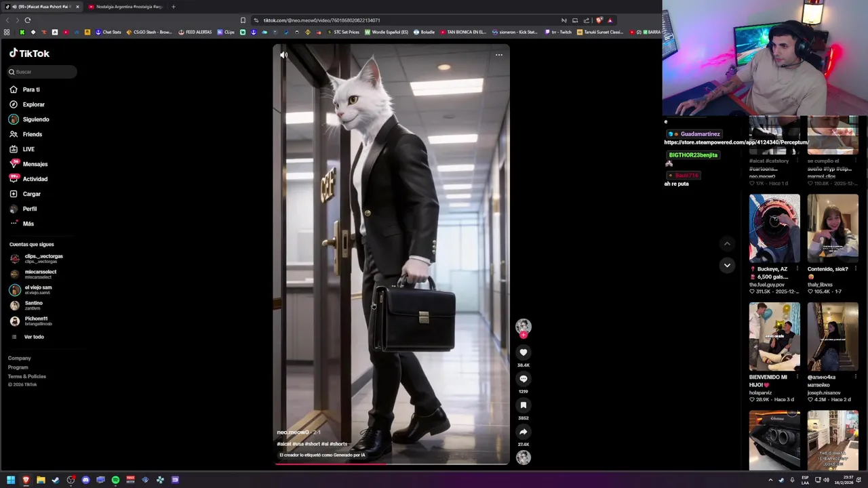Follow the creator via the avatar plus
Image resolution: width=868 pixels, height=488 pixels.
pos(523,335)
